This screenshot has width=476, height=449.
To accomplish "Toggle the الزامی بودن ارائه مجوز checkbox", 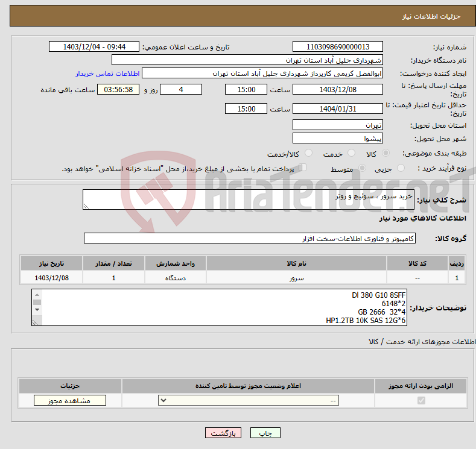I will pyautogui.click(x=420, y=401).
